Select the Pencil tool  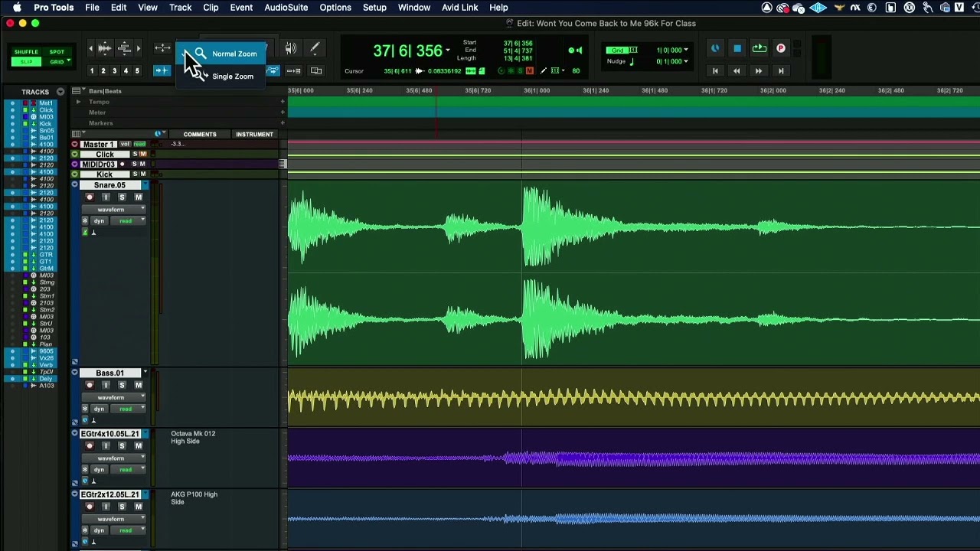pos(315,49)
